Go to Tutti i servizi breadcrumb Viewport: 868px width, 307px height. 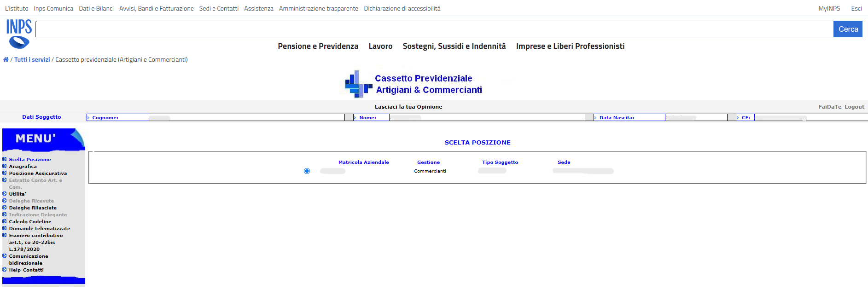[32, 59]
